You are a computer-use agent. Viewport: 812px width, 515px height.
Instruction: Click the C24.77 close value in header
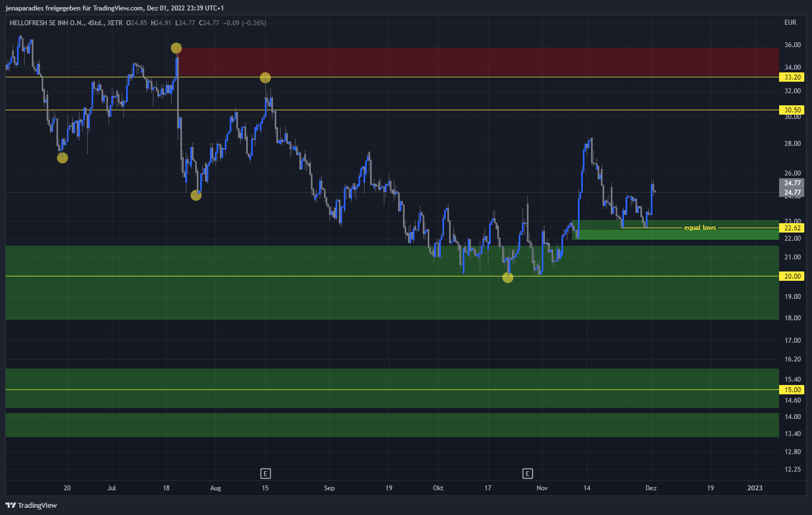point(209,23)
